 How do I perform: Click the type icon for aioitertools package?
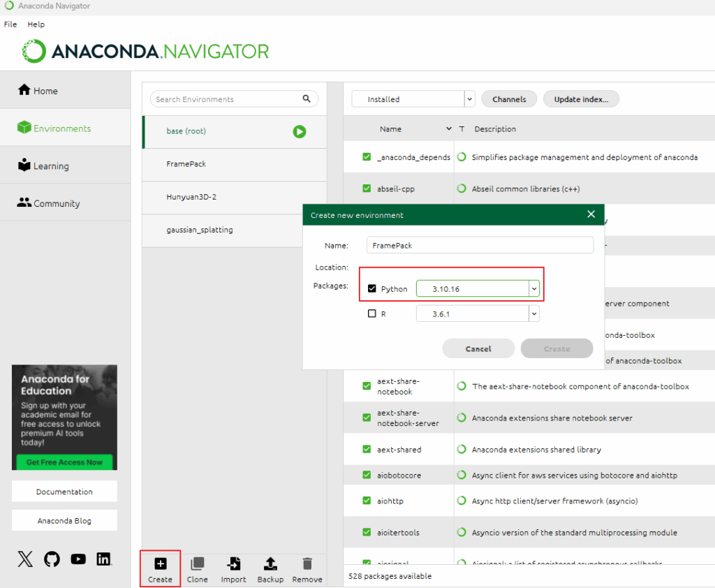point(462,532)
